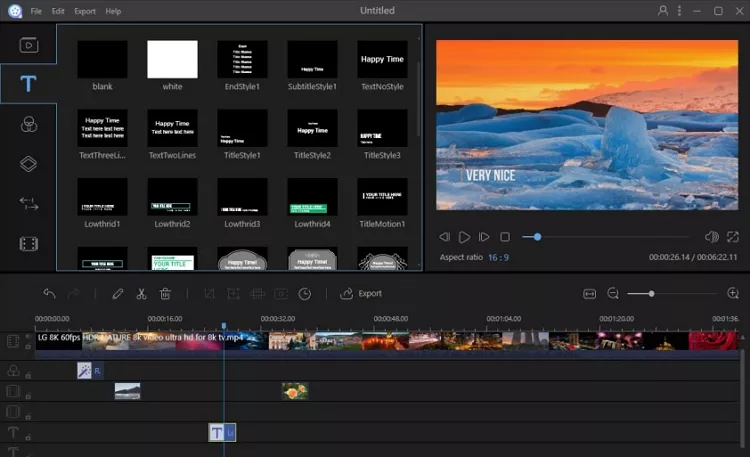Click the Freeze frame tool icon

(281, 293)
